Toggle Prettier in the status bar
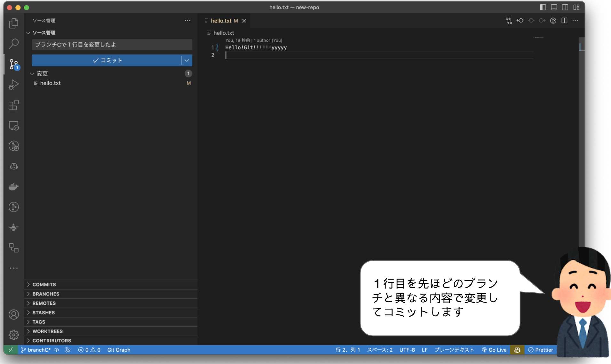 click(x=540, y=350)
